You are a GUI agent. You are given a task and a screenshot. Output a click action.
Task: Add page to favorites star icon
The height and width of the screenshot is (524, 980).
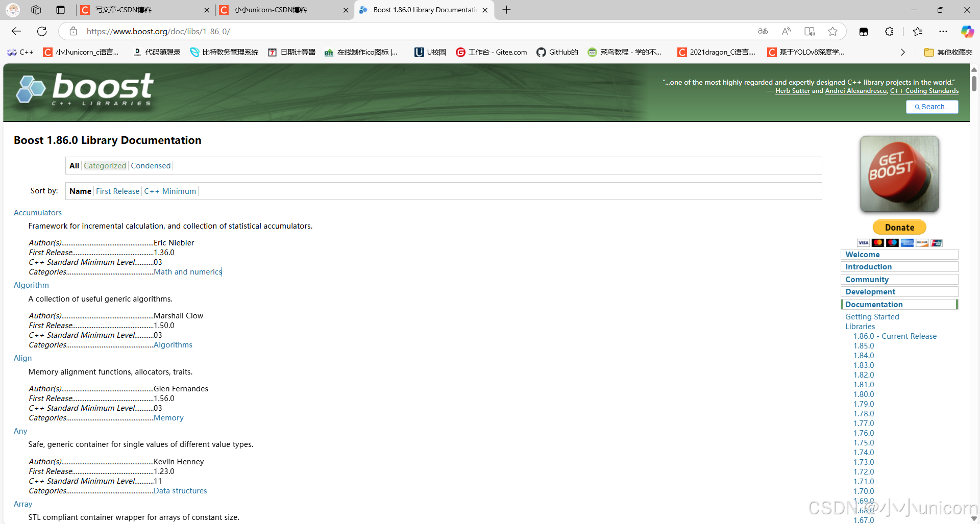coord(832,31)
